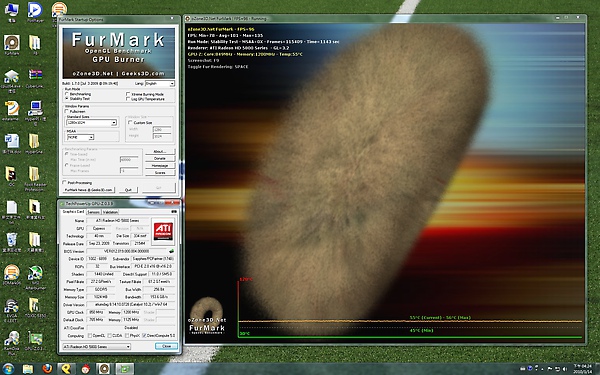
Task: Open the Foxit Reader Professional folder
Action: pos(35,179)
